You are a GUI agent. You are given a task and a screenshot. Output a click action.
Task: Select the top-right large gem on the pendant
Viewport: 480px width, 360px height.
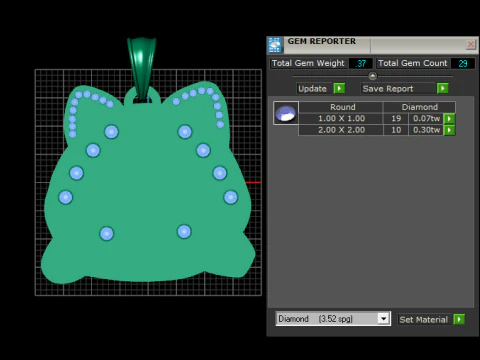click(x=185, y=132)
